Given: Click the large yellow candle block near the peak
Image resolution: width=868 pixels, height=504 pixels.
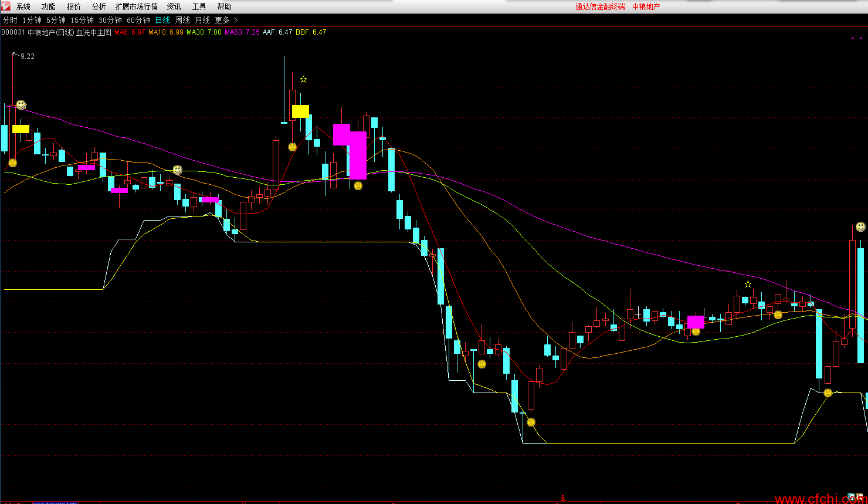Looking at the screenshot, I should pos(300,111).
